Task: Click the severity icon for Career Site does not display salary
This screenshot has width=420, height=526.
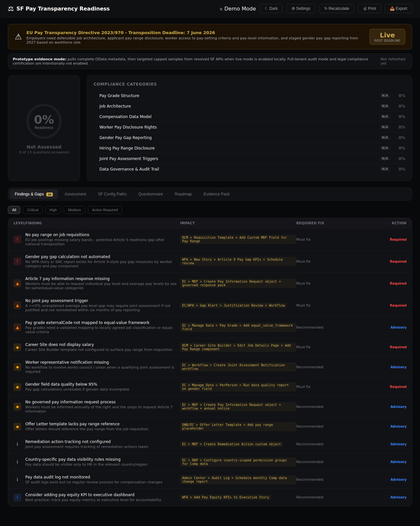Action: 17,347
